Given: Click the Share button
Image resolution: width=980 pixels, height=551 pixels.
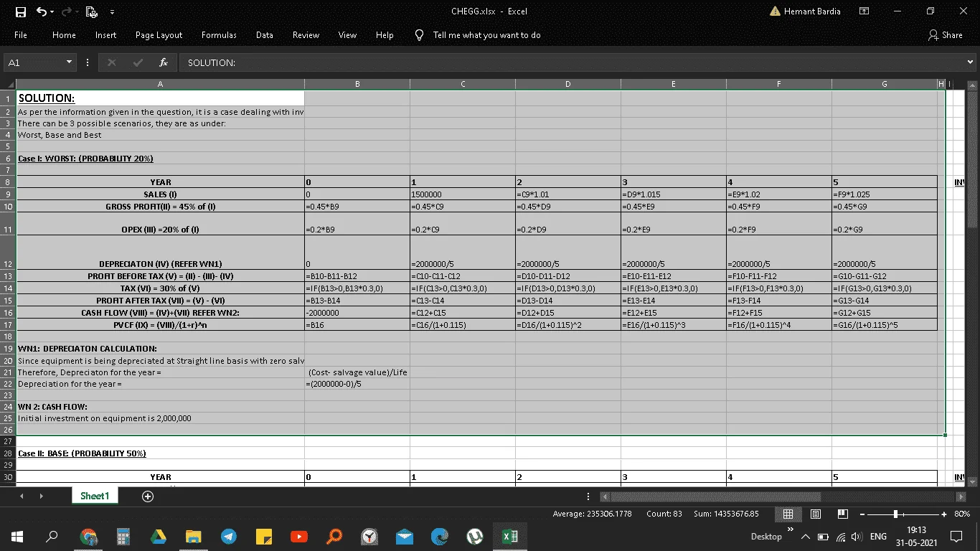Looking at the screenshot, I should [946, 35].
